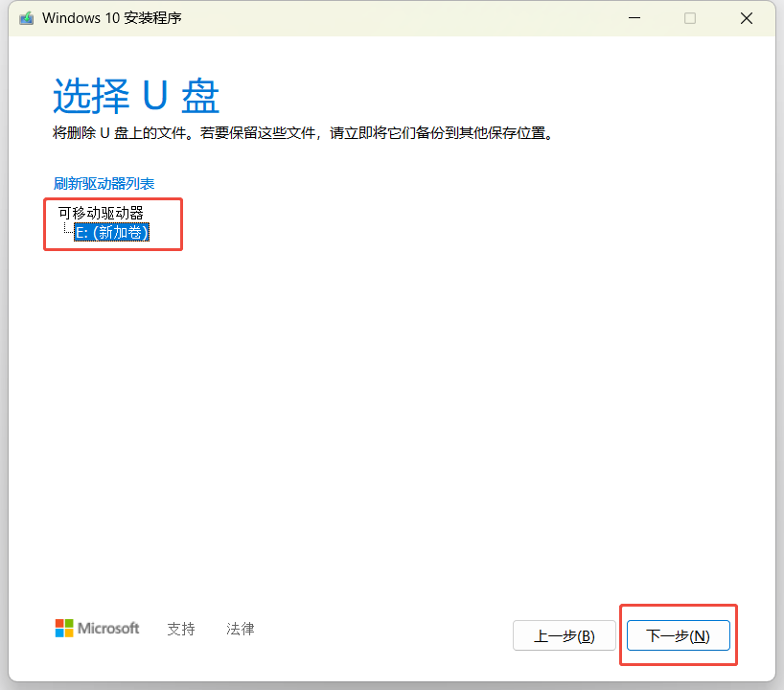The height and width of the screenshot is (690, 784).
Task: Select the 可移动驱动器 tree node
Action: pyautogui.click(x=101, y=213)
